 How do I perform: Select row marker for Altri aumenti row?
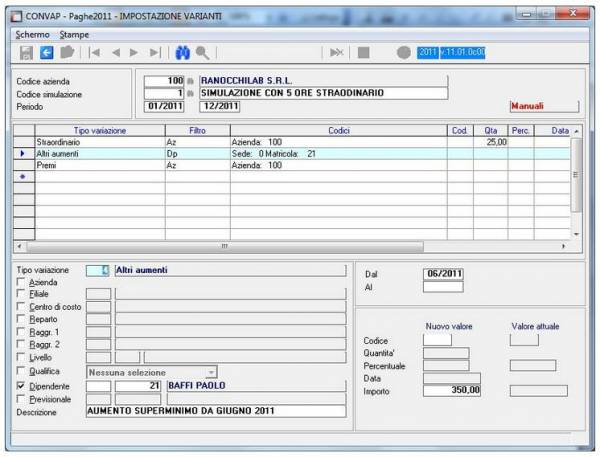[x=24, y=153]
